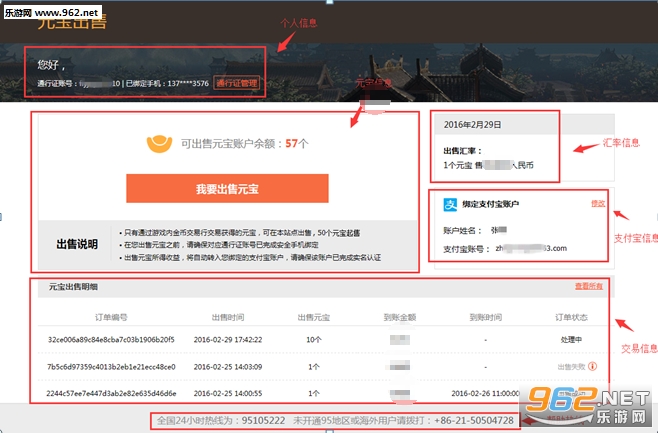
Task: Open 查看所有 sales records link
Action: point(589,286)
